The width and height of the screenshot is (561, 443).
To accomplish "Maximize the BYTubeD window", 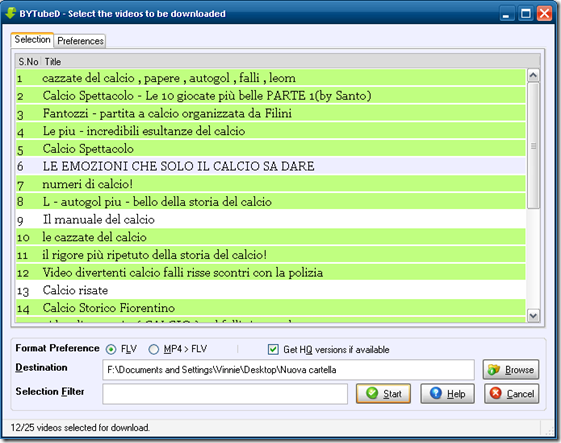I will [x=526, y=14].
